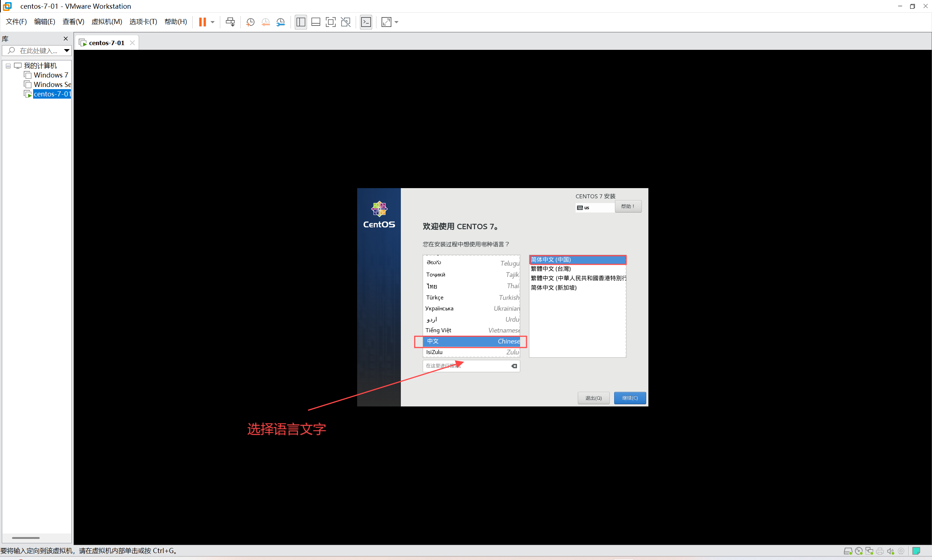Collapse the 我的计算机 tree node

click(x=8, y=65)
